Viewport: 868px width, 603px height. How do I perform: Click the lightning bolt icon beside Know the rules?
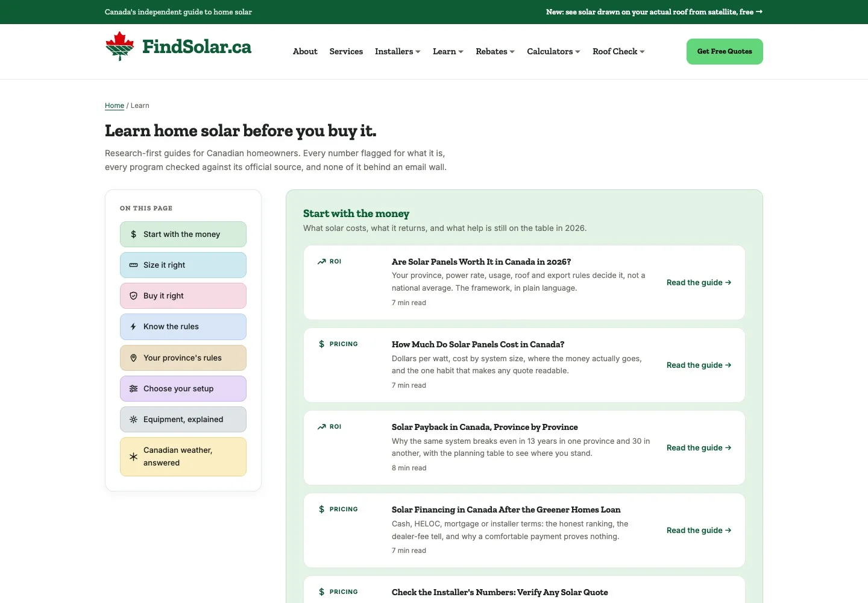(134, 327)
